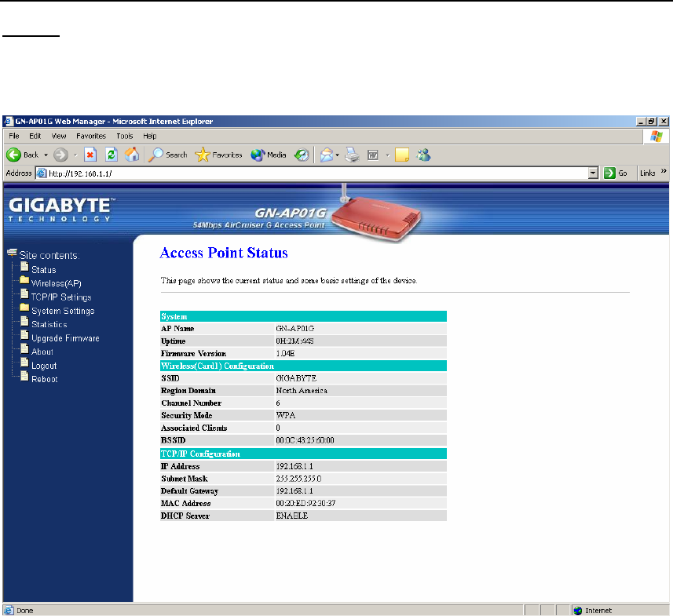Image resolution: width=673 pixels, height=616 pixels.
Task: Click the Reboot document icon
Action: click(x=24, y=376)
